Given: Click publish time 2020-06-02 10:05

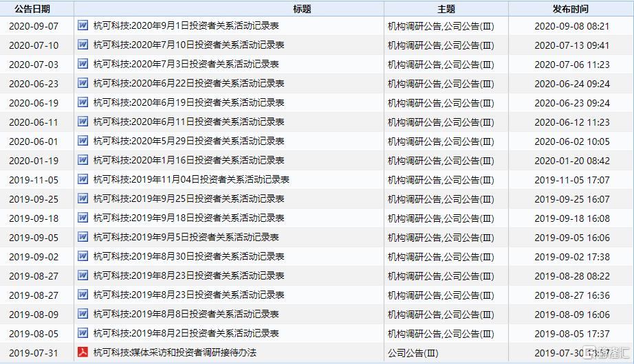Looking at the screenshot, I should pos(571,141).
